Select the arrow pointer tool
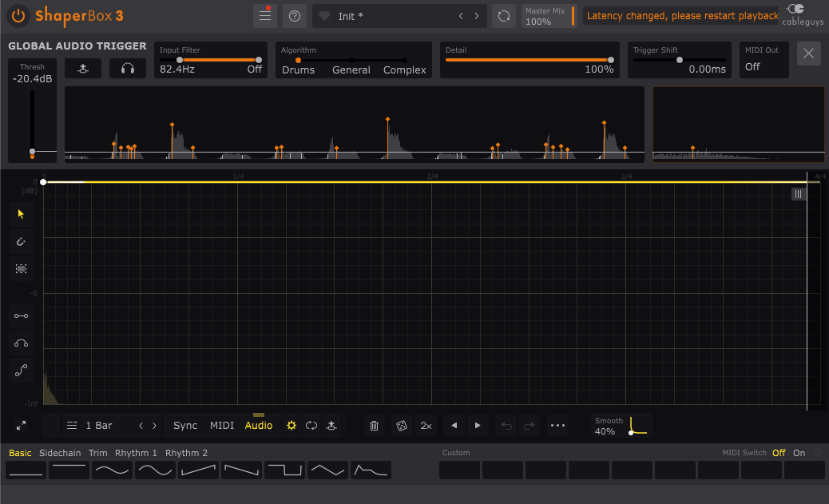 (x=22, y=213)
